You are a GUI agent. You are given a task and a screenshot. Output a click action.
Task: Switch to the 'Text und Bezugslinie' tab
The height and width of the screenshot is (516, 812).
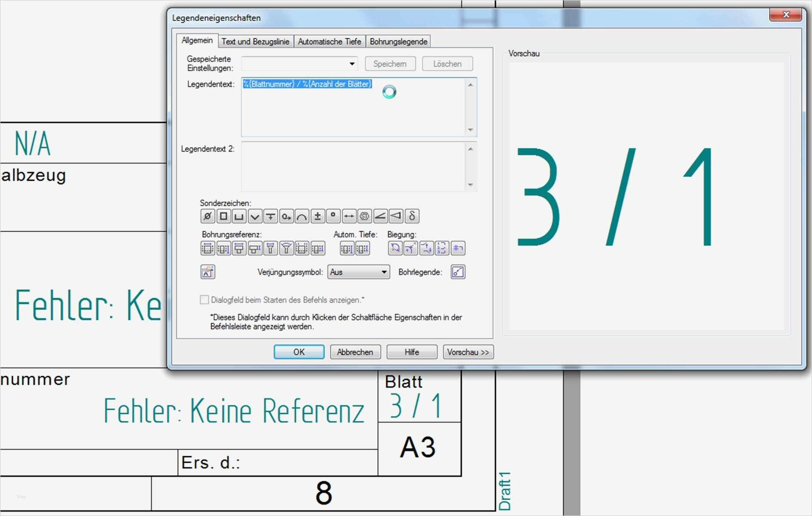point(256,41)
